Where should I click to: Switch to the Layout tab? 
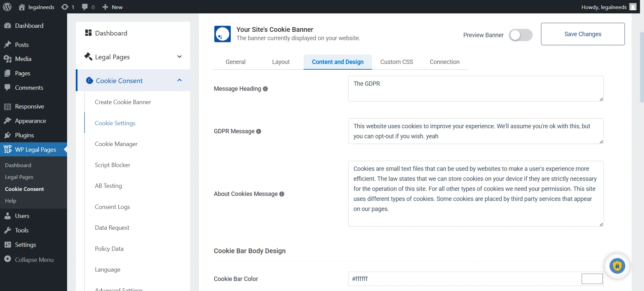(x=281, y=62)
